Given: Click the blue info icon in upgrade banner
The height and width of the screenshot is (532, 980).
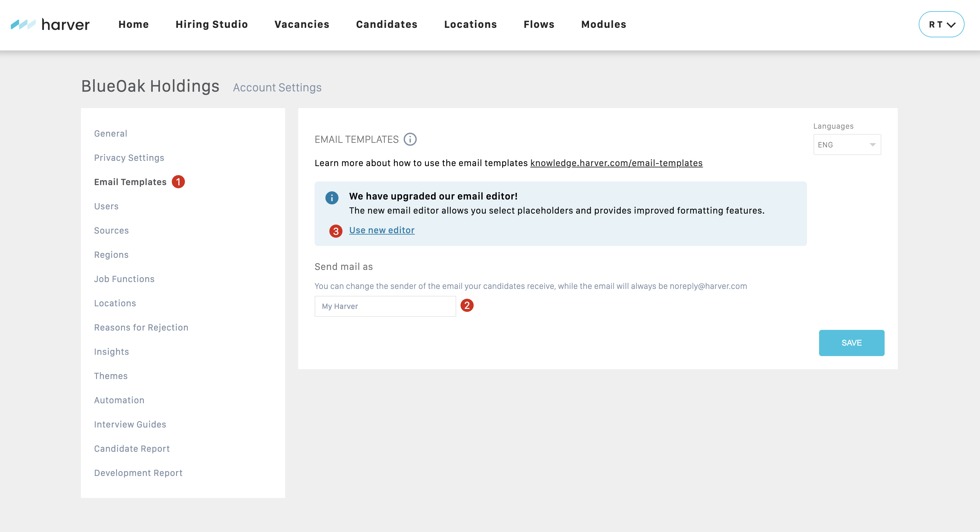Looking at the screenshot, I should [x=331, y=198].
